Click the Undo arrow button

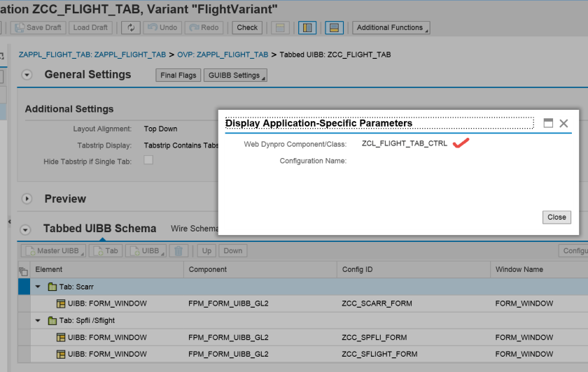(x=162, y=28)
